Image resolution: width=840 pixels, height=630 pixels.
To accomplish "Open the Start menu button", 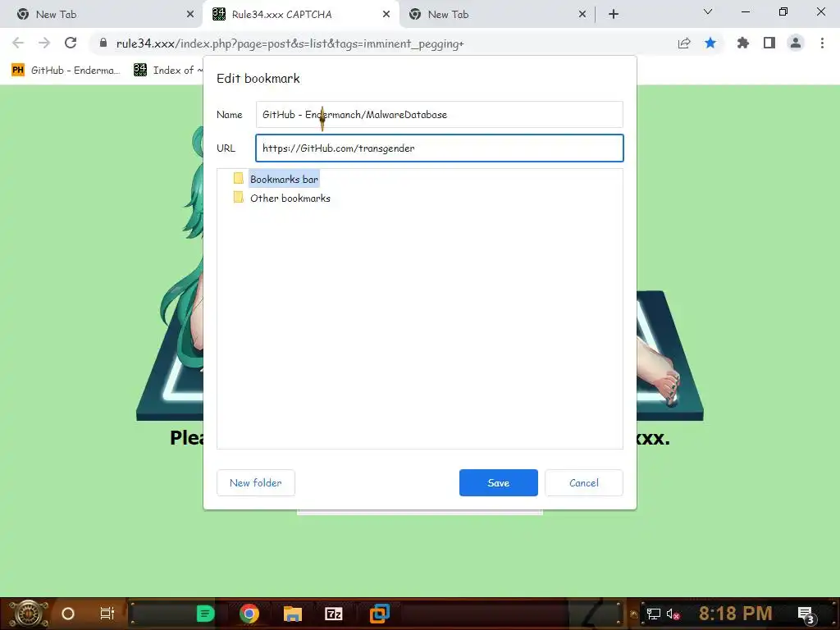I will (29, 614).
